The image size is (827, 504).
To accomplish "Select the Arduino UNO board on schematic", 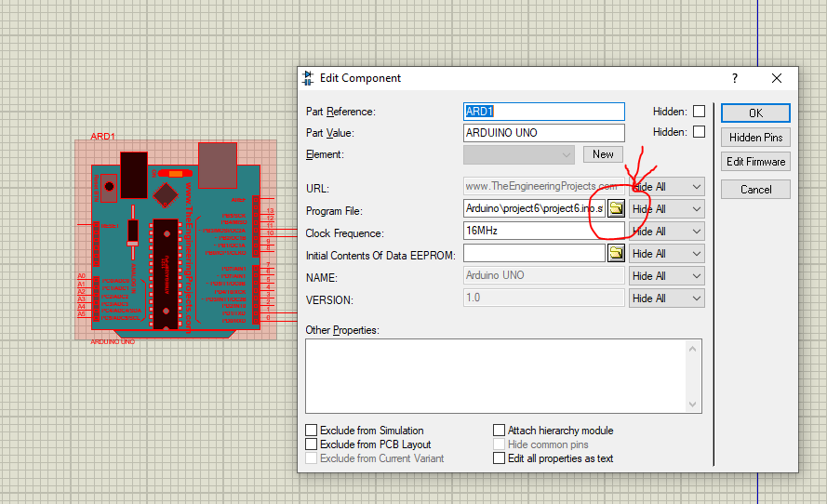I will (176, 240).
